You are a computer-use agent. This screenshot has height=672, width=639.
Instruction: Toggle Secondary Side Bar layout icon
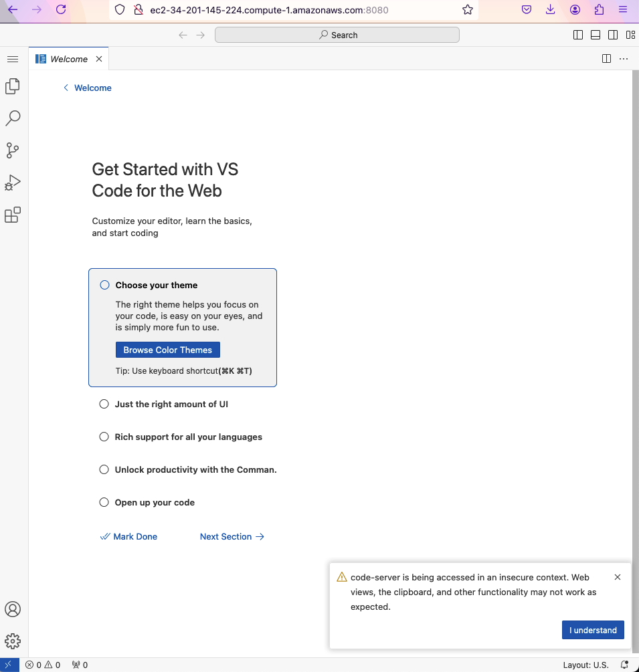coord(613,35)
